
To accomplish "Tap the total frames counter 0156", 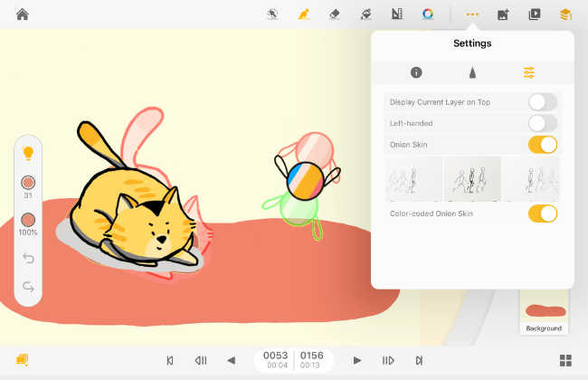I will [x=311, y=356].
